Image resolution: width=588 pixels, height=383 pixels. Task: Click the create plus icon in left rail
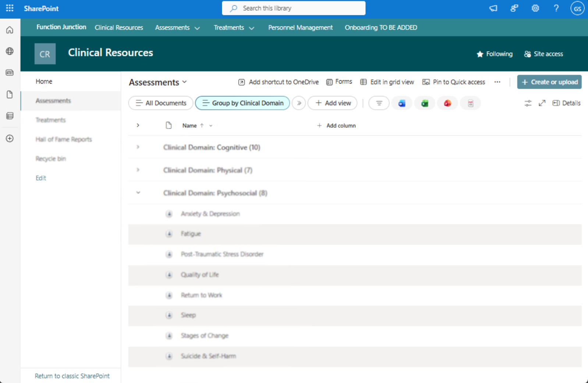10,138
